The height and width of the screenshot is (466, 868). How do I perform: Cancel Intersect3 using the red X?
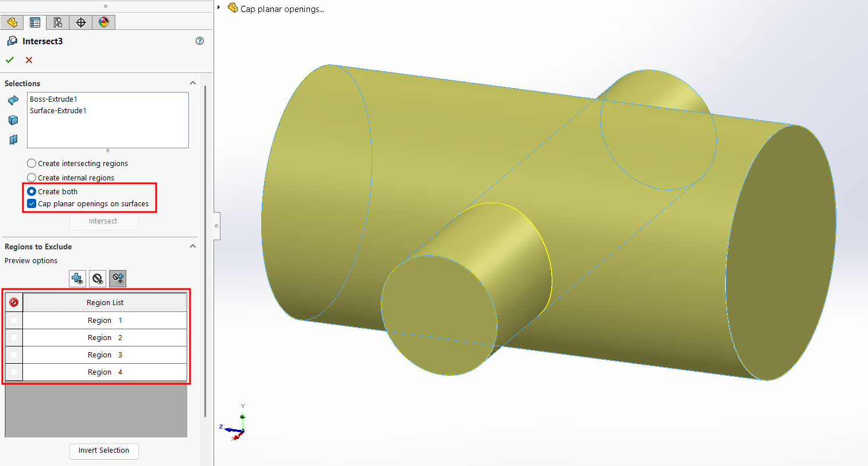tap(29, 60)
